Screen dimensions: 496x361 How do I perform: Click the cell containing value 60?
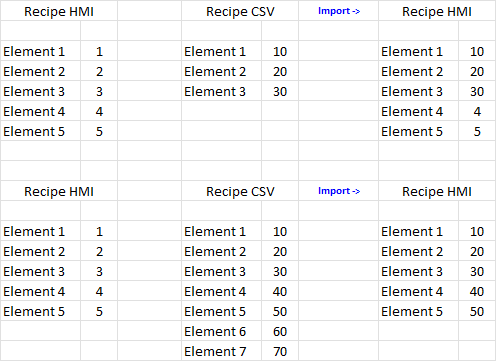pos(280,331)
